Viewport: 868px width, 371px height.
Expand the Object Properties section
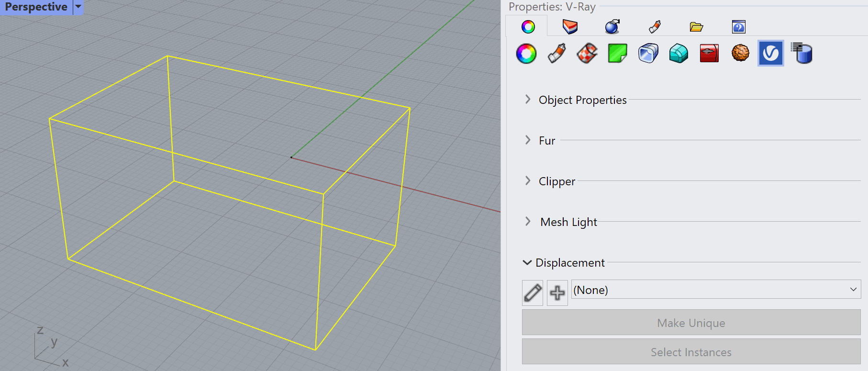[x=528, y=100]
